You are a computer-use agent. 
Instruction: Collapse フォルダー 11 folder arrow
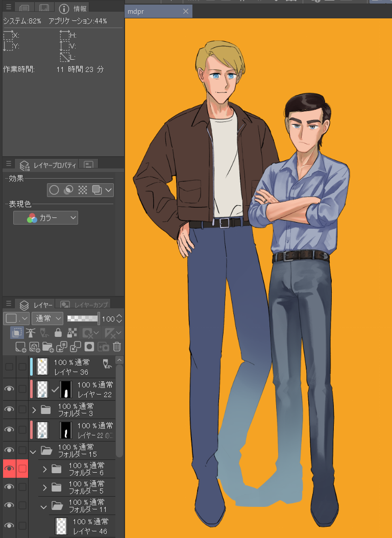43,506
